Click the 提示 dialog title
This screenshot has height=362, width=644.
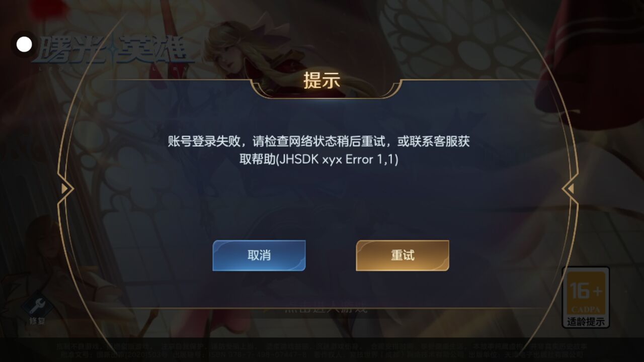[x=322, y=80]
